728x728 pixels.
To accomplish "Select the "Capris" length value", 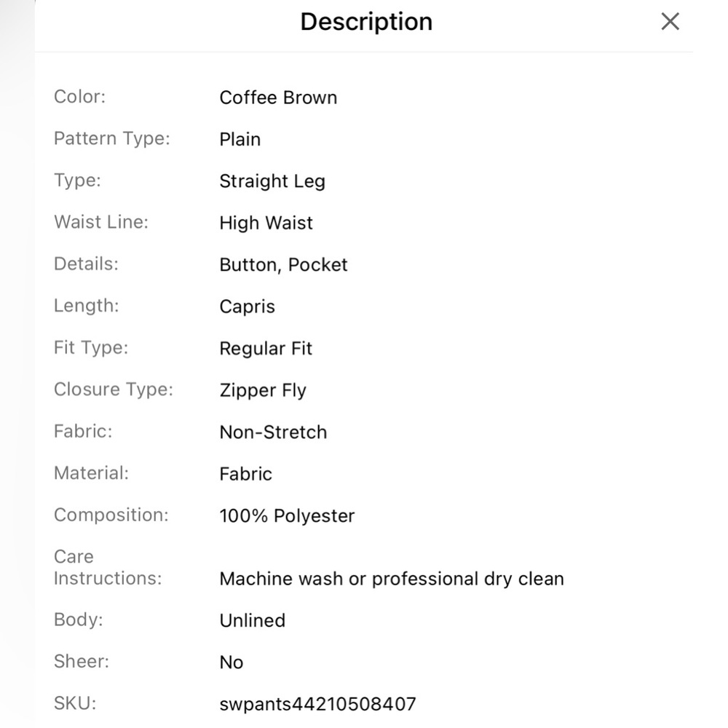I will [x=248, y=307].
